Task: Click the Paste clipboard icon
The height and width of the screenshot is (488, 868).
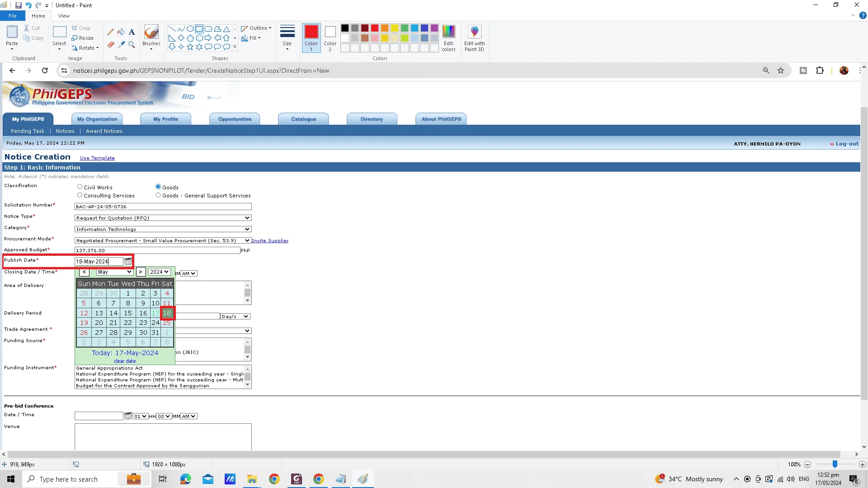Action: pos(12,32)
